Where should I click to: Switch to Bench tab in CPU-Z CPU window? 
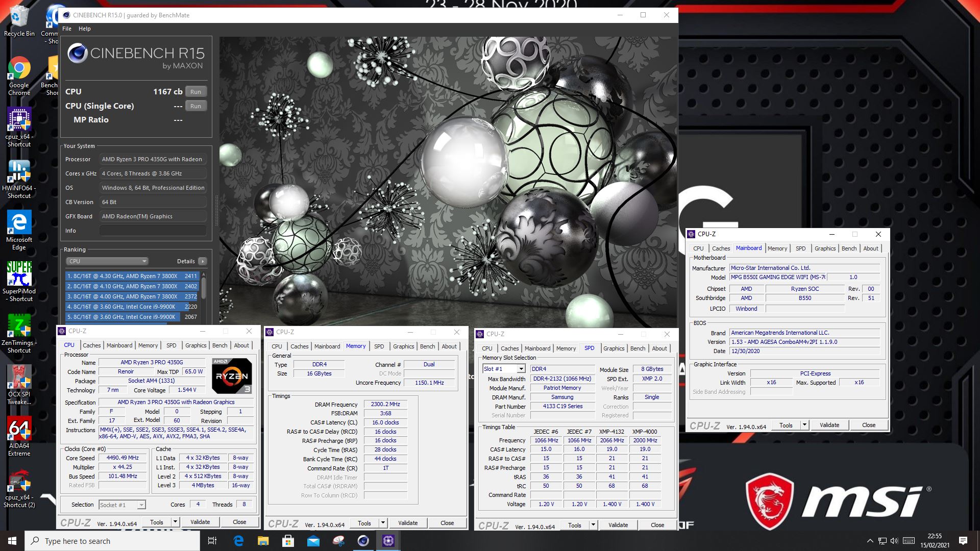pyautogui.click(x=220, y=345)
